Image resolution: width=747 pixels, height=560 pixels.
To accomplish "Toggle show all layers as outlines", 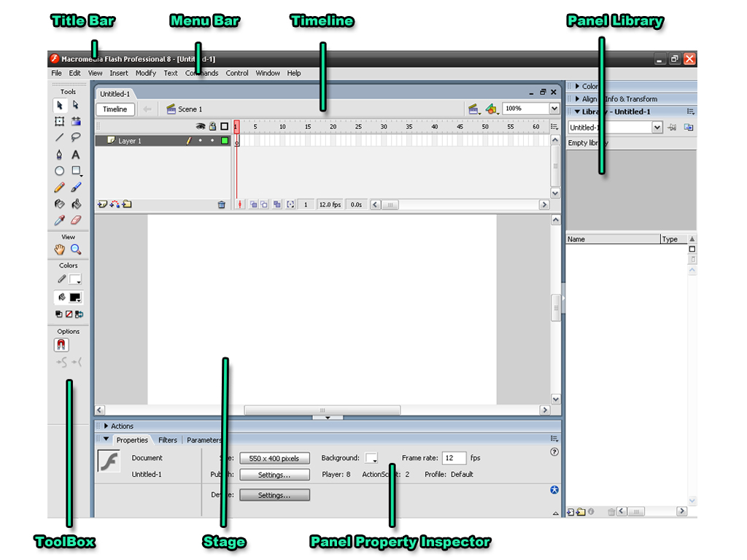I will pyautogui.click(x=225, y=126).
